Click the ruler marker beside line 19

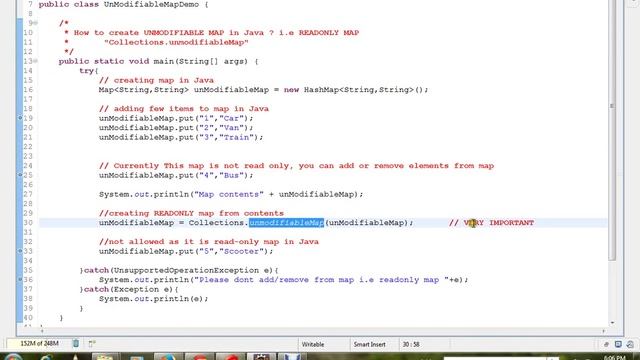click(20, 118)
